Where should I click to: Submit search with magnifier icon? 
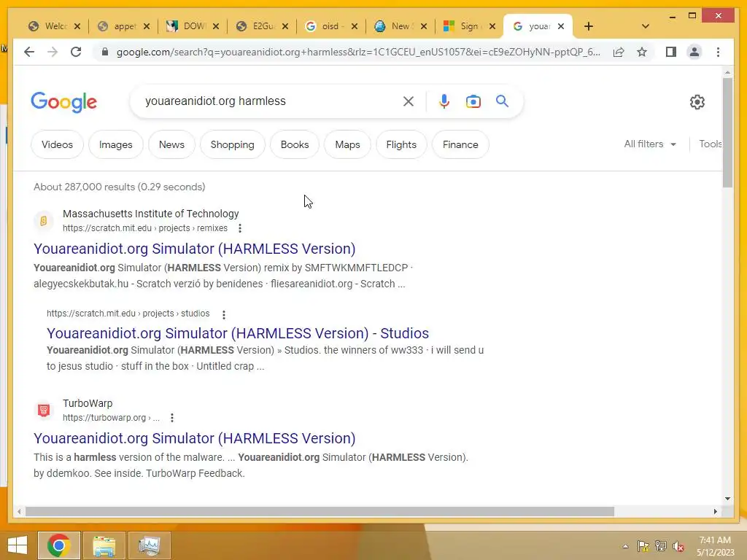[502, 101]
